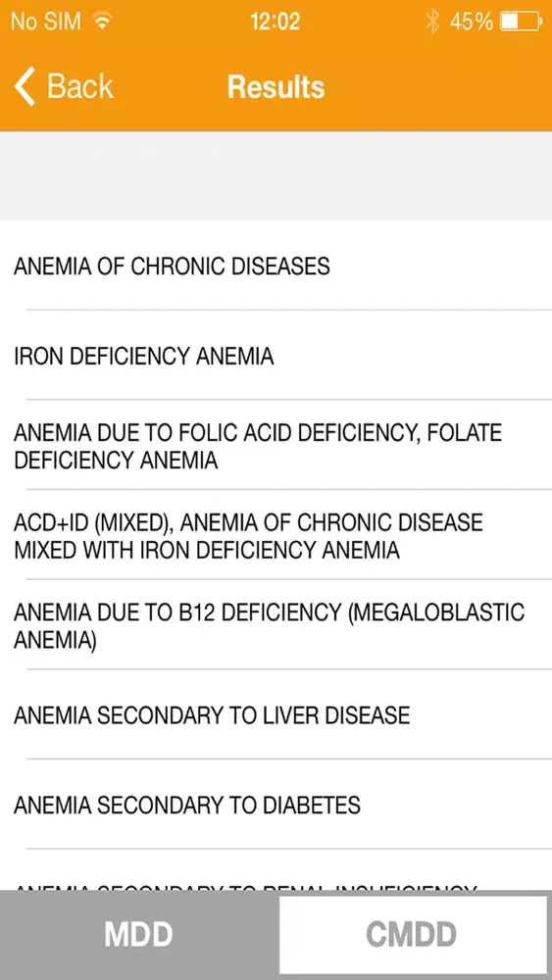Select Iron Deficiency Anemia entry
This screenshot has height=980, width=552.
pyautogui.click(x=276, y=356)
